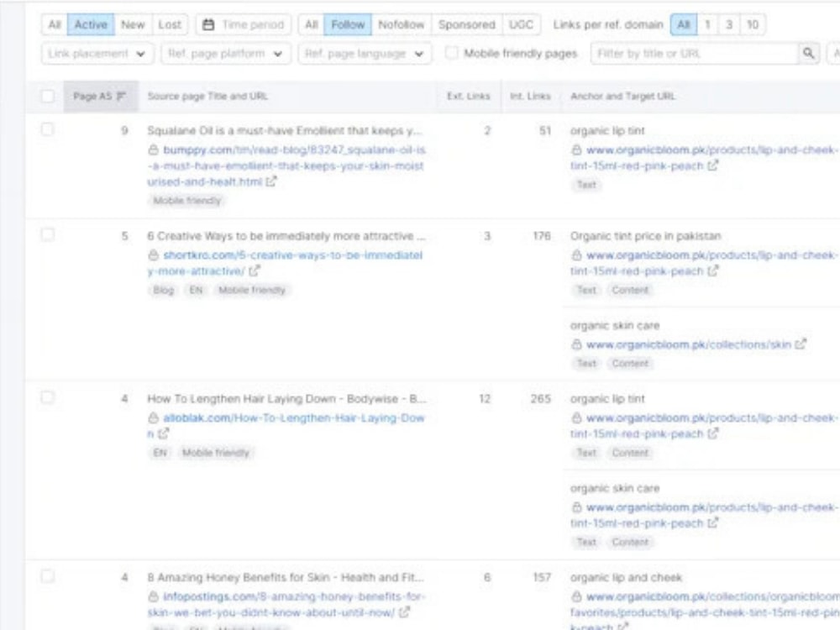Filter by UGC links
Image resolution: width=840 pixels, height=630 pixels.
pyautogui.click(x=521, y=24)
